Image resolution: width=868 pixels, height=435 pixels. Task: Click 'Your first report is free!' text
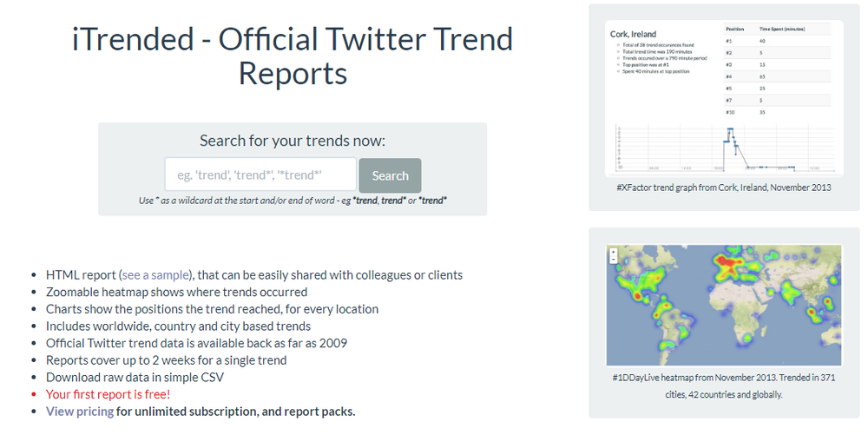(x=108, y=394)
